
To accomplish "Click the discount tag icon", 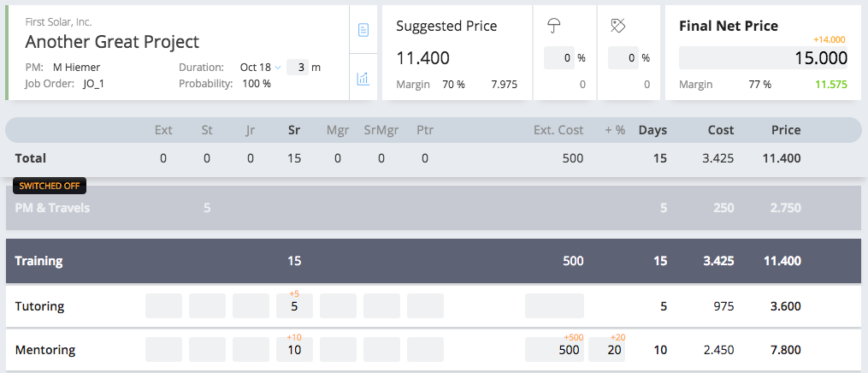I will (617, 26).
